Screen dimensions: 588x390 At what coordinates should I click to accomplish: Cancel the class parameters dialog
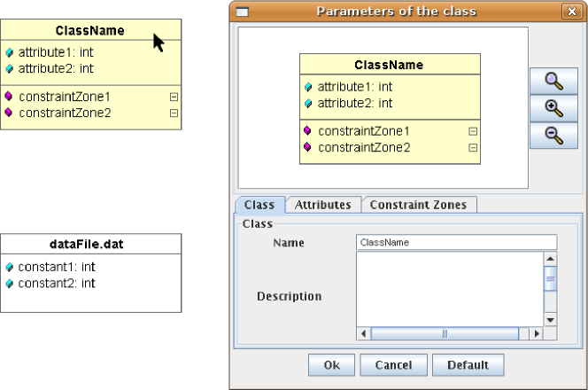point(392,365)
